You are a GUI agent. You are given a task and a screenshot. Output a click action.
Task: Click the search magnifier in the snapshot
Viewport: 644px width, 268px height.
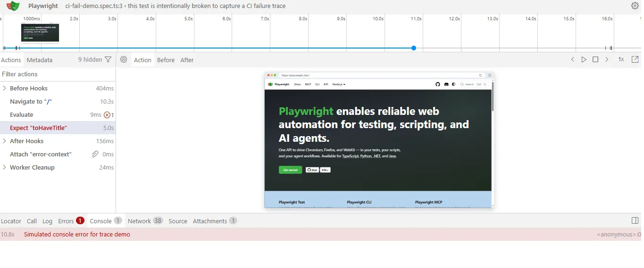(462, 84)
